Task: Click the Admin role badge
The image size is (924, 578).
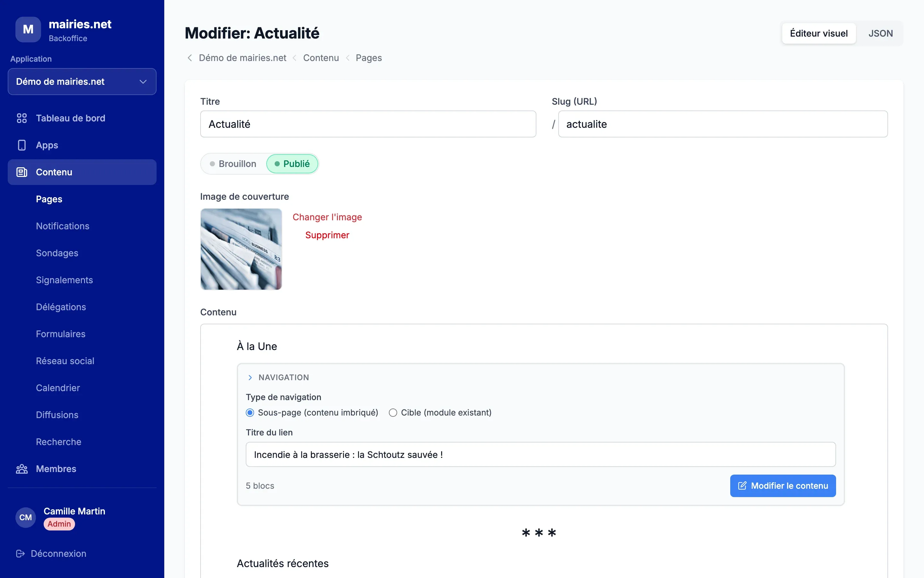Action: [59, 524]
